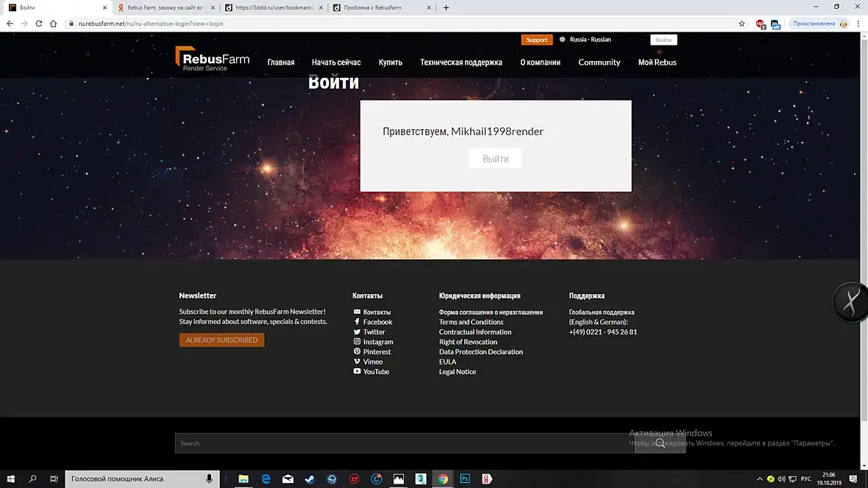Open the Right of Revocation link
Image resolution: width=868 pixels, height=488 pixels.
click(468, 342)
